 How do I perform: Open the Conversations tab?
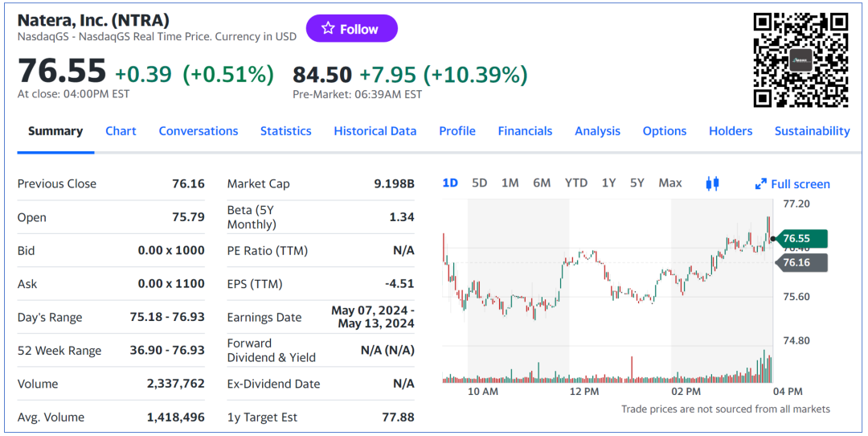pos(199,131)
